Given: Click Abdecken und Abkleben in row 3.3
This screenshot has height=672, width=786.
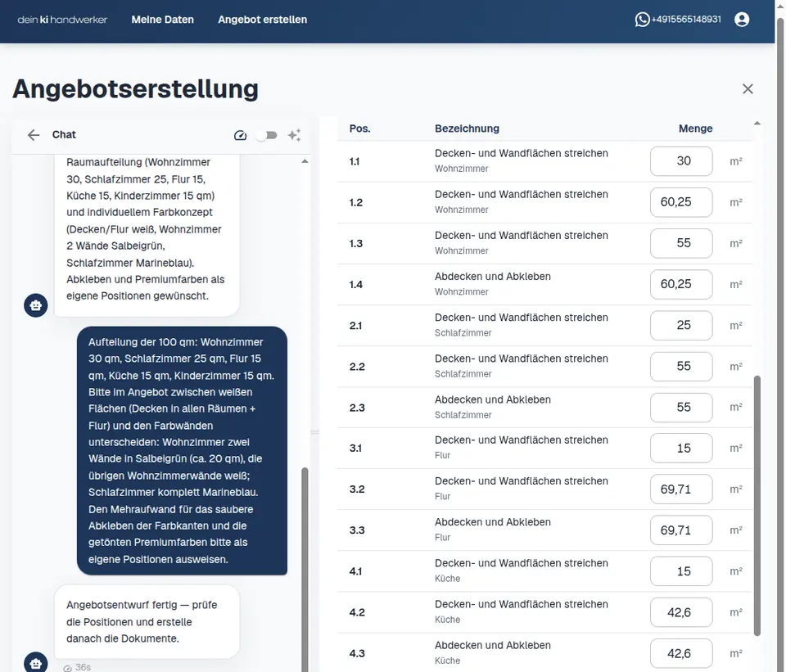Looking at the screenshot, I should click(x=493, y=522).
